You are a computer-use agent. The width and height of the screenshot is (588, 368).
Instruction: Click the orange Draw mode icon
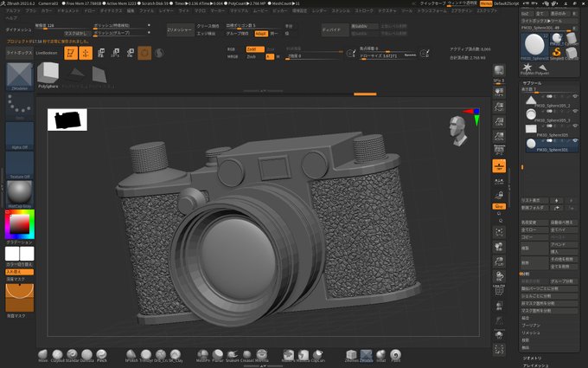click(86, 53)
